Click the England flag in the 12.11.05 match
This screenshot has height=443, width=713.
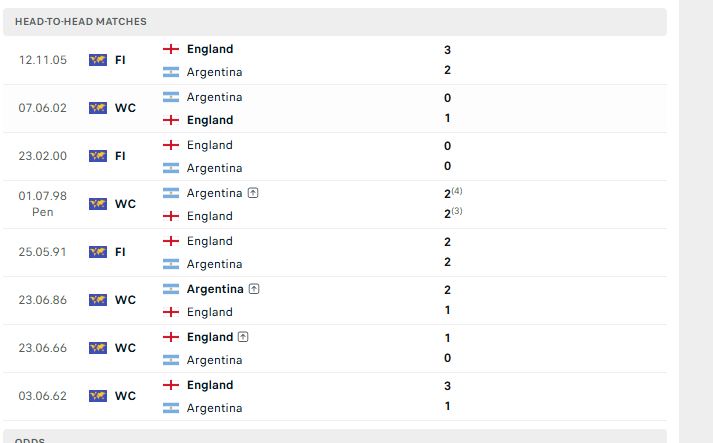[171, 49]
